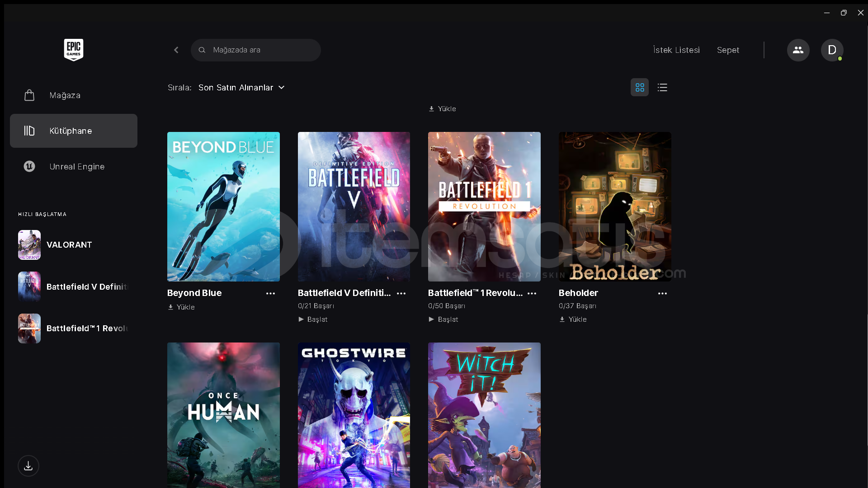
Task: Open Unreal Engine section
Action: coord(74,166)
